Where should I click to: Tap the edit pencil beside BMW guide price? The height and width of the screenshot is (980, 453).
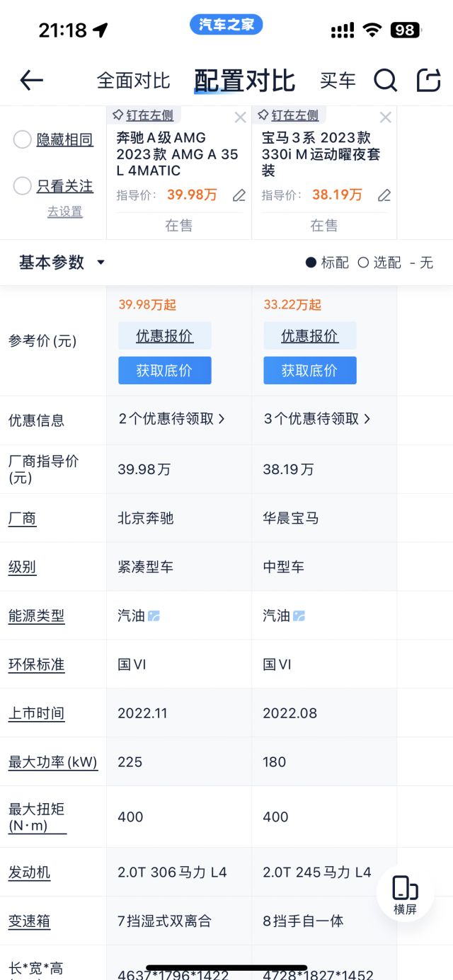(x=384, y=196)
